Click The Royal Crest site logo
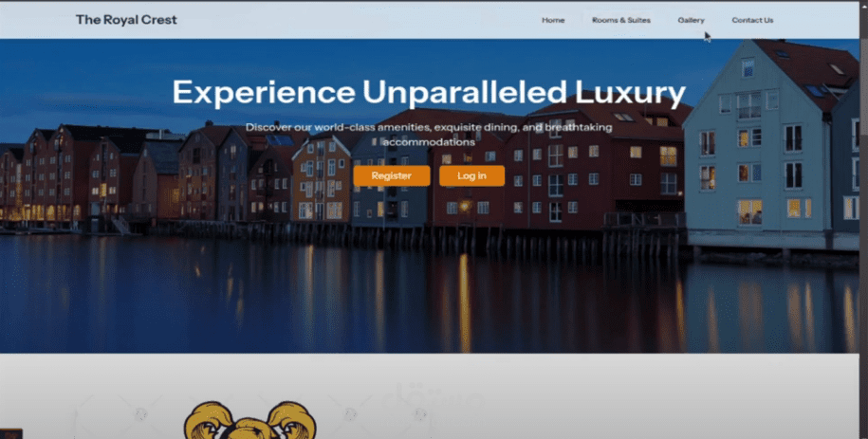 tap(126, 20)
